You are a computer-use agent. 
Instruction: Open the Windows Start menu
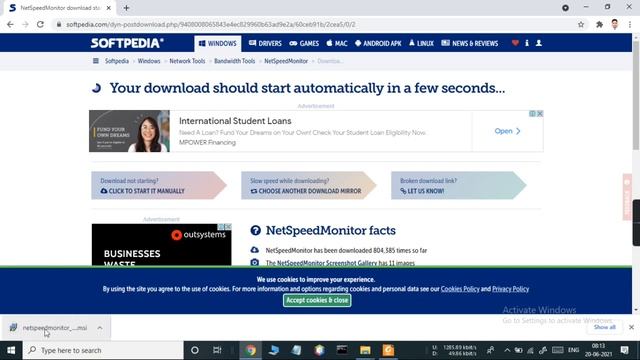[11, 350]
